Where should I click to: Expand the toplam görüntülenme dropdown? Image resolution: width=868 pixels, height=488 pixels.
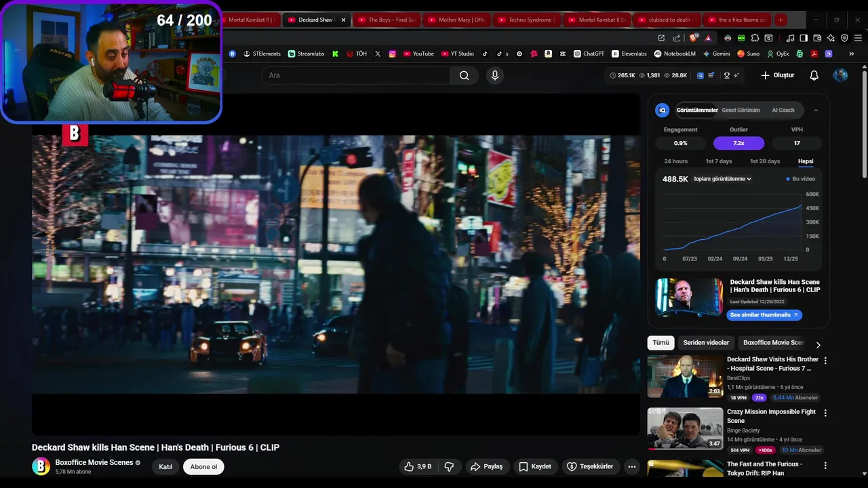(x=723, y=179)
